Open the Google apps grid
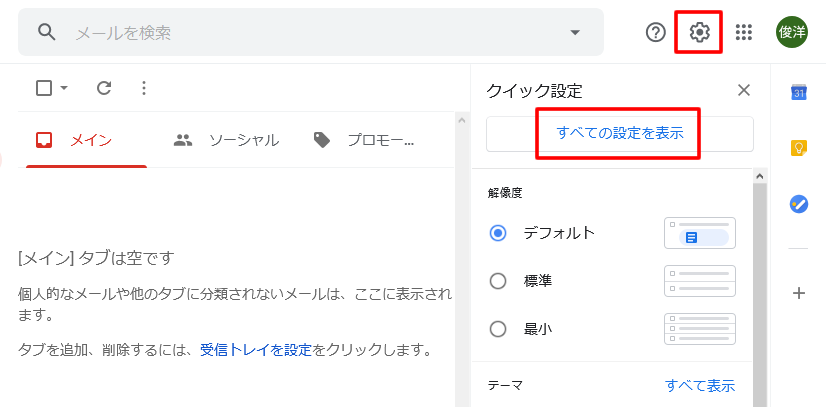This screenshot has height=407, width=826. [x=743, y=32]
